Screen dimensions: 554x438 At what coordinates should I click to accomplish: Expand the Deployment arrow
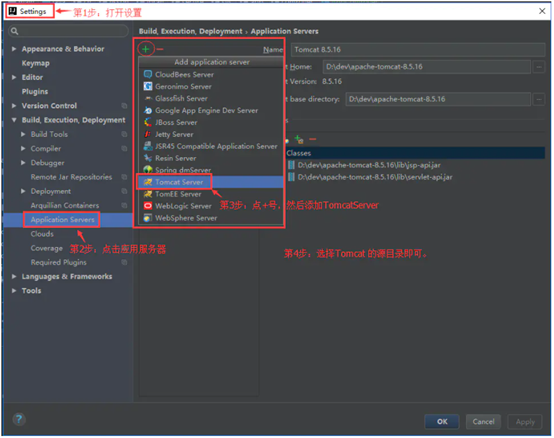pyautogui.click(x=23, y=191)
